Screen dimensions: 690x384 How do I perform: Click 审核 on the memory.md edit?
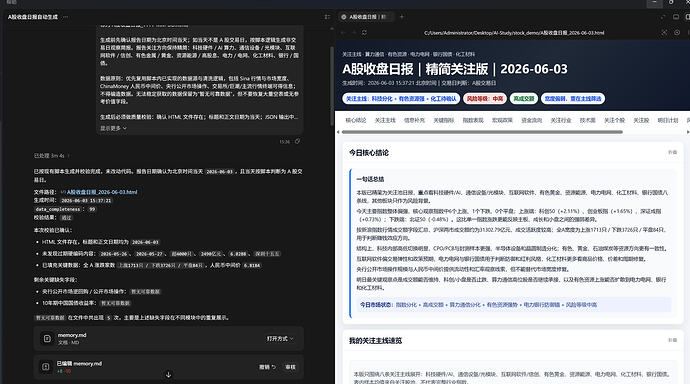pos(290,367)
